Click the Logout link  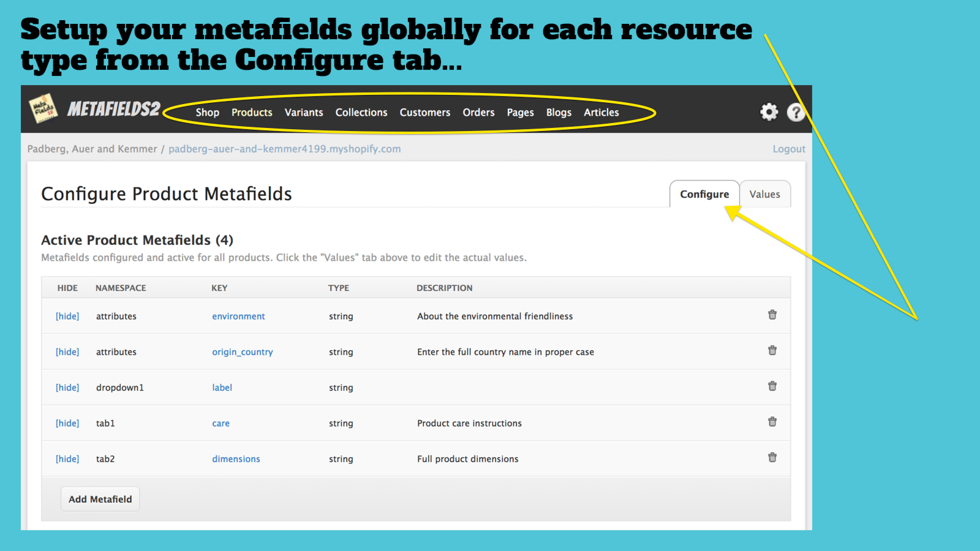click(789, 149)
